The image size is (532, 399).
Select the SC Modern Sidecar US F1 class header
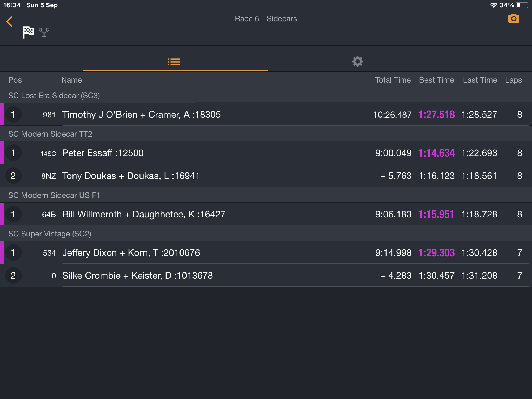pos(266,195)
